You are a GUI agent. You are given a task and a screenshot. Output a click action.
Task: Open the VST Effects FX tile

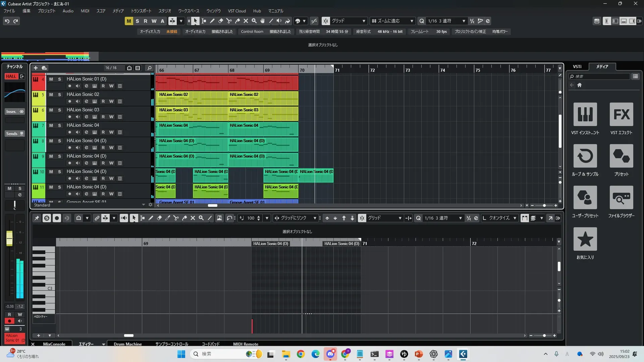click(621, 115)
